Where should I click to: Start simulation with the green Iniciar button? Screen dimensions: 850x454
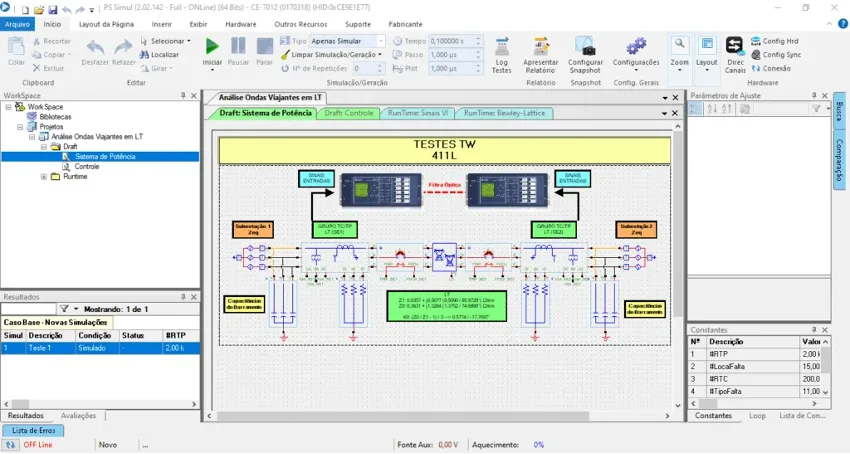coord(212,47)
